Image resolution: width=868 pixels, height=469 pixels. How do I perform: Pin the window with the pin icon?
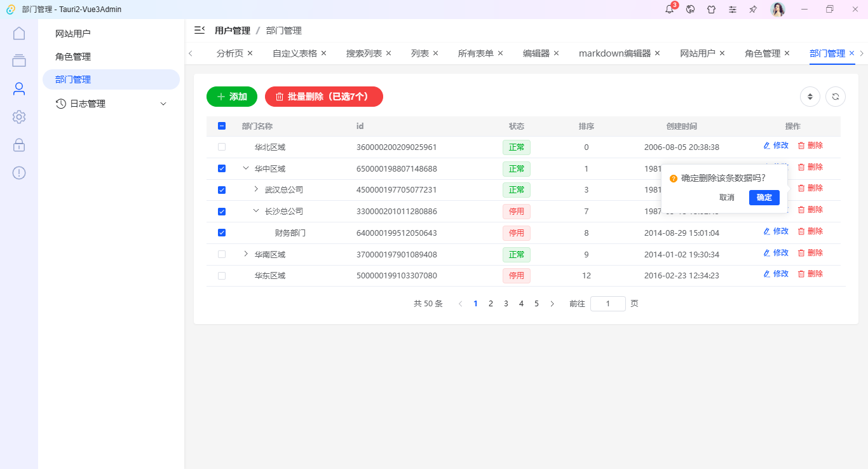pos(753,10)
